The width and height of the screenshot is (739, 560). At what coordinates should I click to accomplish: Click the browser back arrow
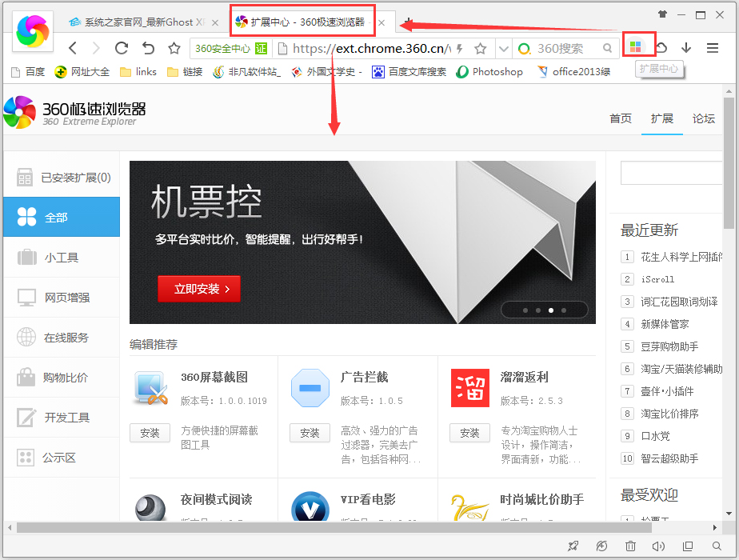pos(73,48)
